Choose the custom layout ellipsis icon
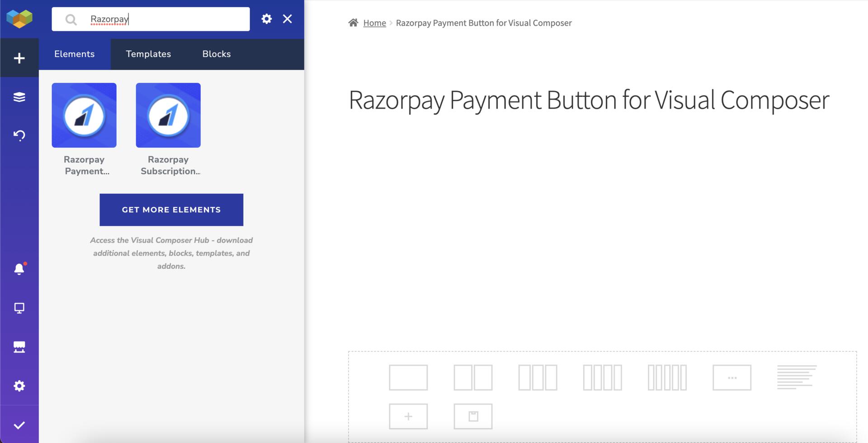Image resolution: width=868 pixels, height=443 pixels. pos(732,377)
